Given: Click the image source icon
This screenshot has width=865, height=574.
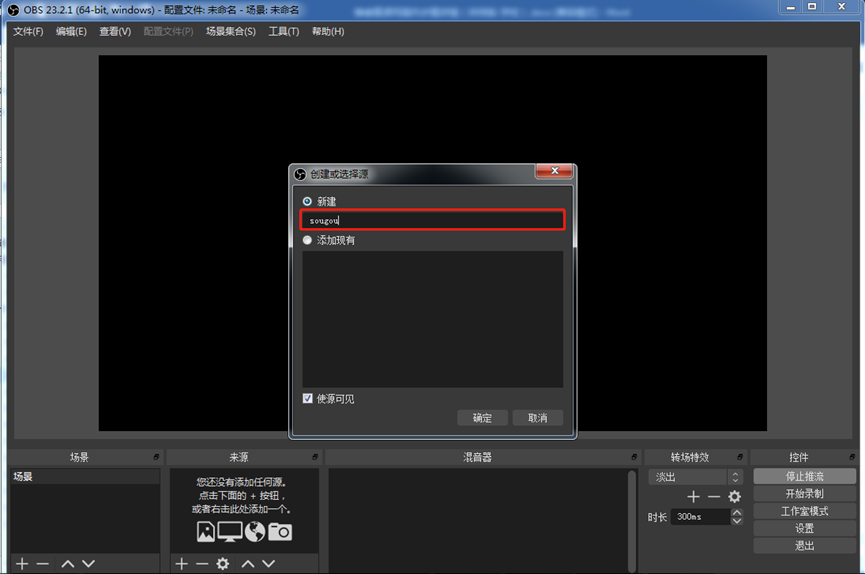Looking at the screenshot, I should (x=205, y=532).
